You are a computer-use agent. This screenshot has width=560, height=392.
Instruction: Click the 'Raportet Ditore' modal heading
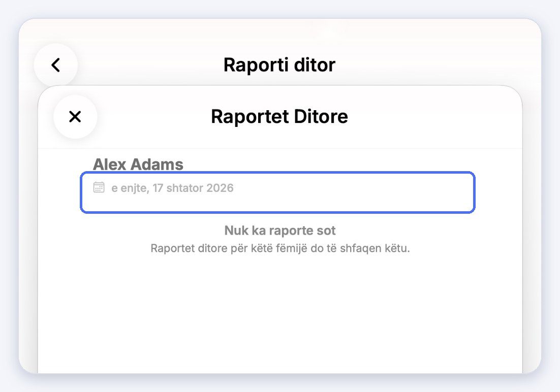pos(279,116)
